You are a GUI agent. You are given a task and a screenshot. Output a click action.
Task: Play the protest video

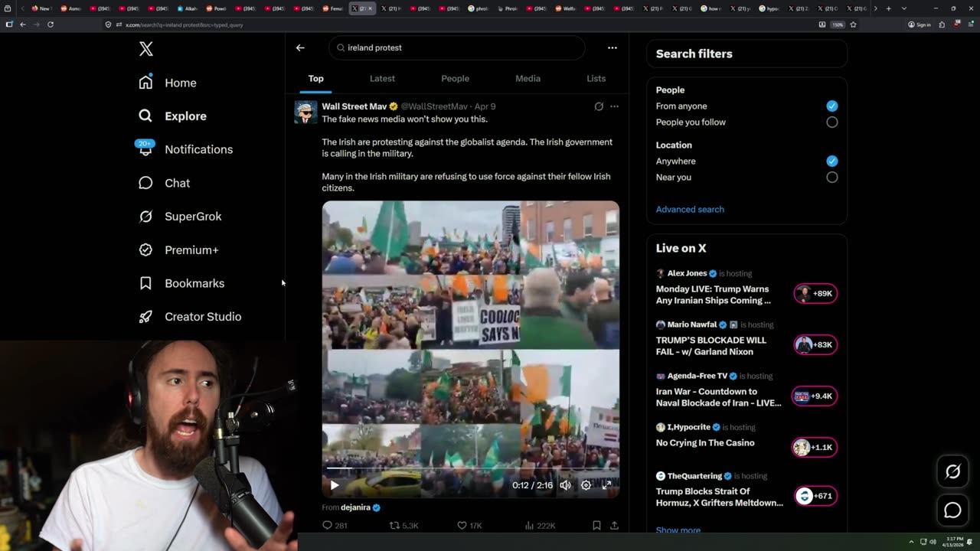coord(335,485)
